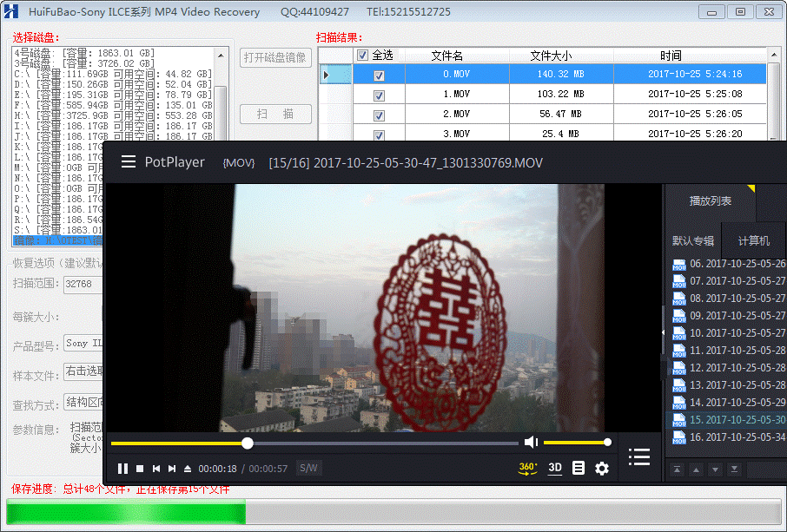Switch to the 计算机 tab
Viewport: 787px width, 532px height.
[x=753, y=240]
